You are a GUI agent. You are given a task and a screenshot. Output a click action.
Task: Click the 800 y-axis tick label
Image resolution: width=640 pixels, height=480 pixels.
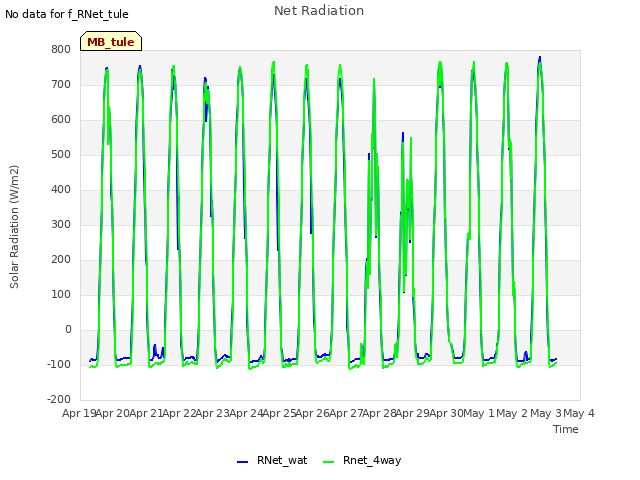(x=61, y=50)
